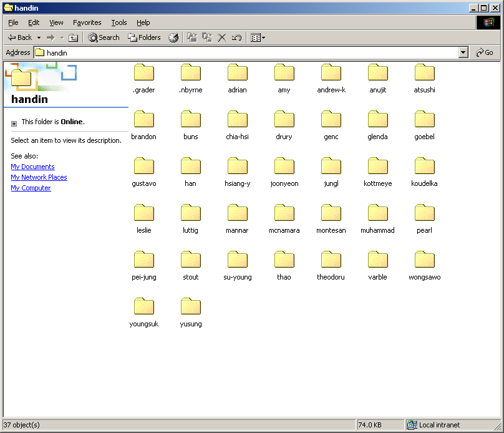Click the Move To toolbar icon

[x=192, y=37]
